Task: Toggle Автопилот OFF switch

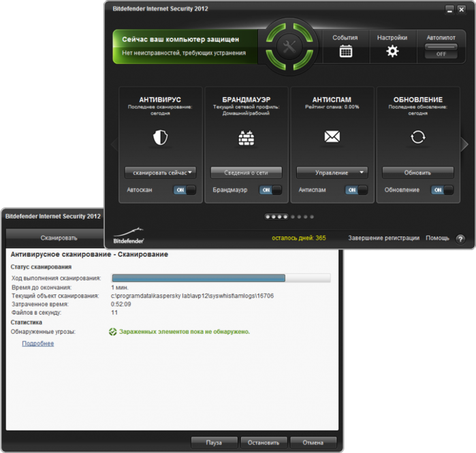Action: coord(441,51)
